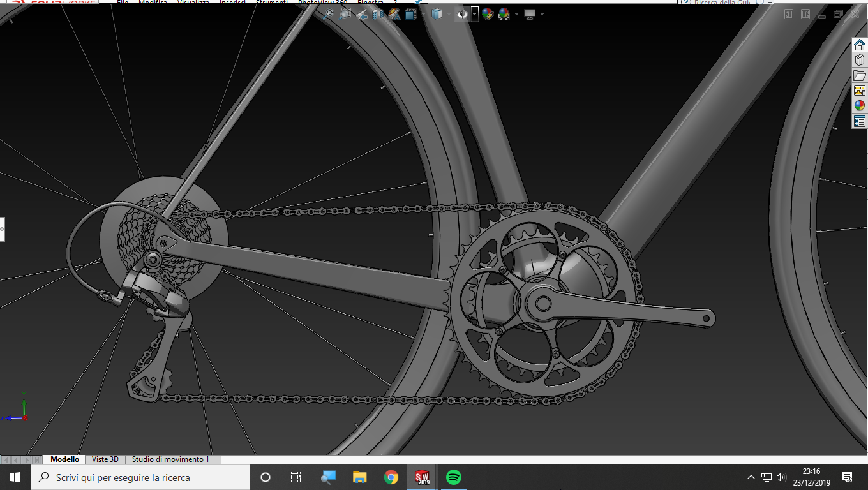Screen dimensions: 868x490
Task: Click the Windows search box
Action: 140,477
